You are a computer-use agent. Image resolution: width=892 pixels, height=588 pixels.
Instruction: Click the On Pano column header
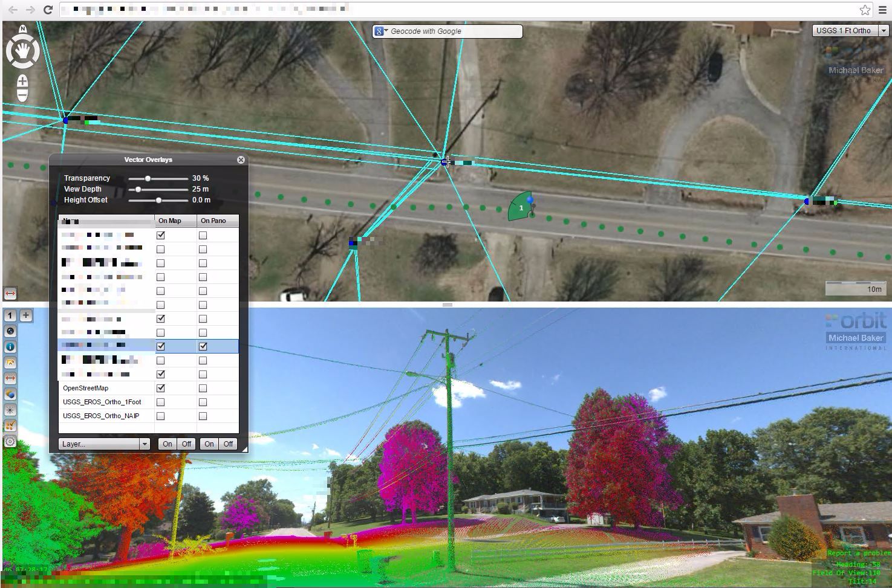218,221
